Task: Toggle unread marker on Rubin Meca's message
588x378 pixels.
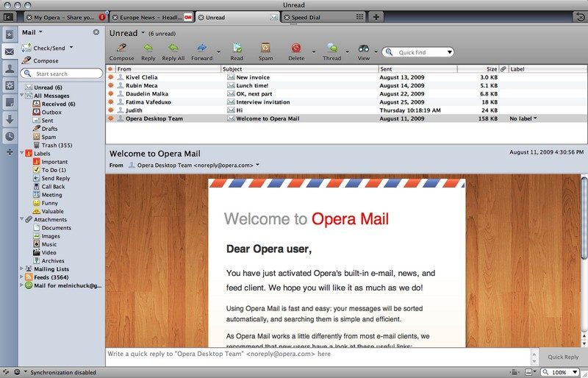Action: (111, 85)
